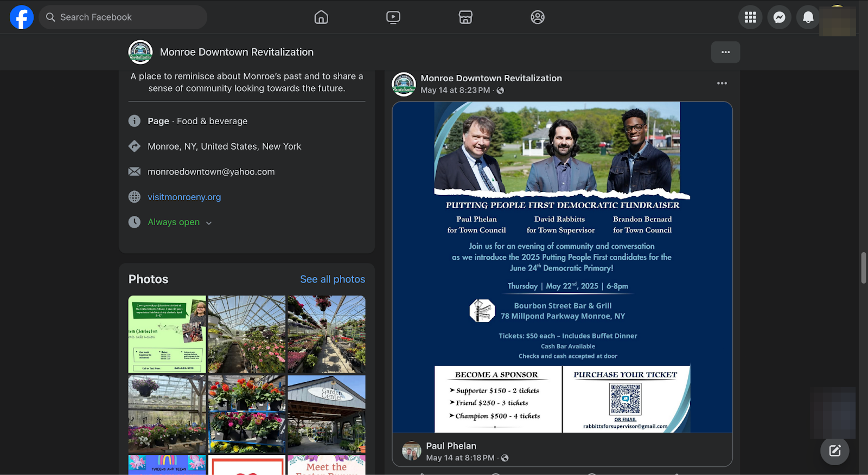Open the fundraiser flyer post image
Viewport: 868px width, 475px height.
tap(562, 267)
